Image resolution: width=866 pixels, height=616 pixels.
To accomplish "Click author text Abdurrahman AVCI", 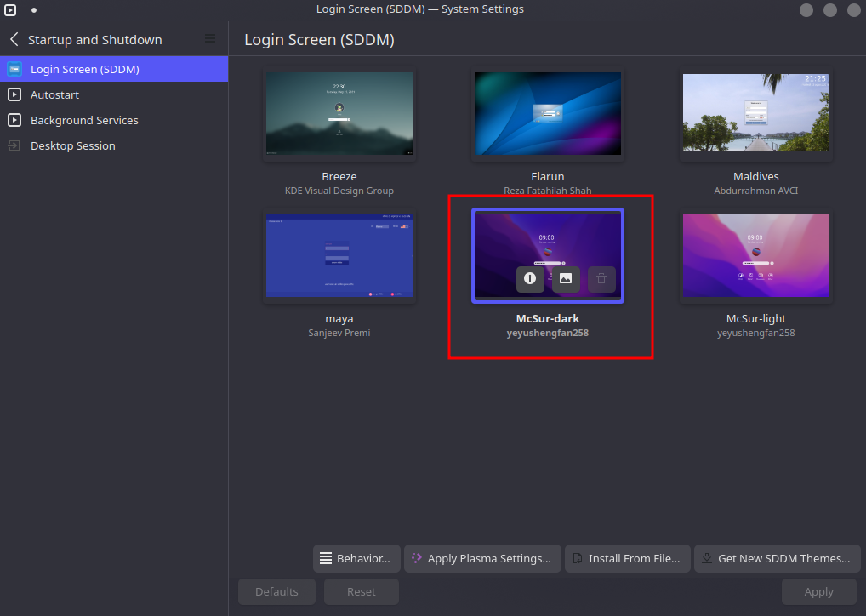I will point(755,191).
